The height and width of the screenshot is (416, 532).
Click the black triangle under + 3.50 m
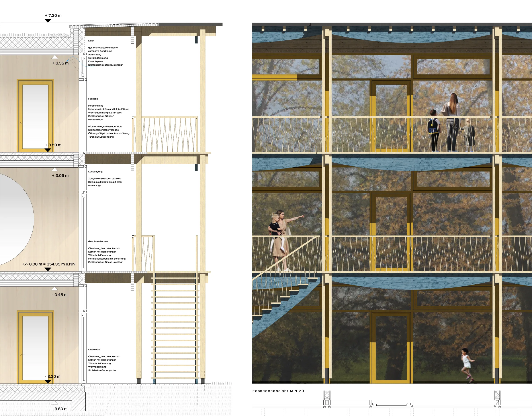click(48, 150)
